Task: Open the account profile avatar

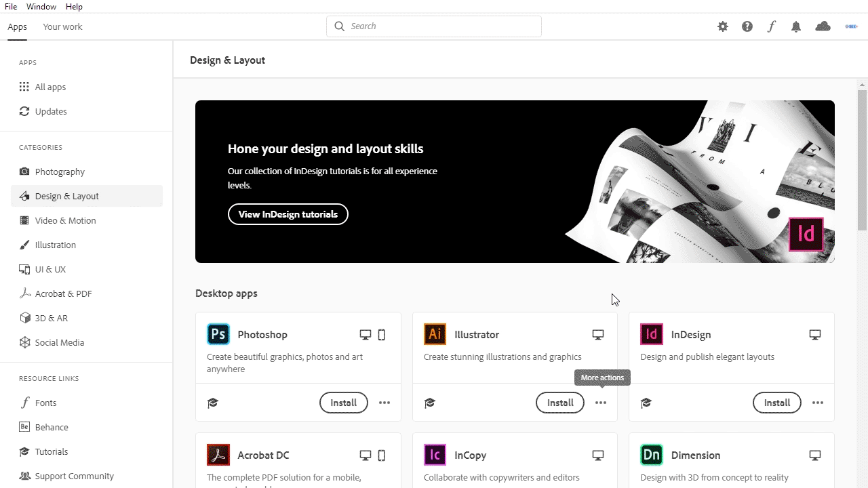Action: pos(852,26)
